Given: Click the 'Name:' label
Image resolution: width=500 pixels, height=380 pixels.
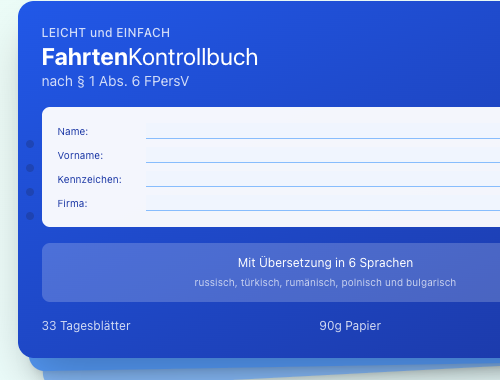Looking at the screenshot, I should pyautogui.click(x=73, y=132).
